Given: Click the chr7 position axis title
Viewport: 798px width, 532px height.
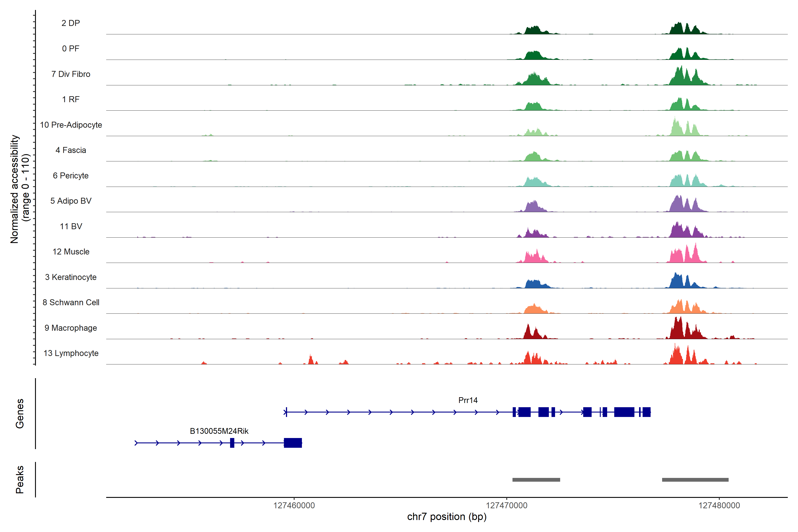Looking at the screenshot, I should coord(446,517).
